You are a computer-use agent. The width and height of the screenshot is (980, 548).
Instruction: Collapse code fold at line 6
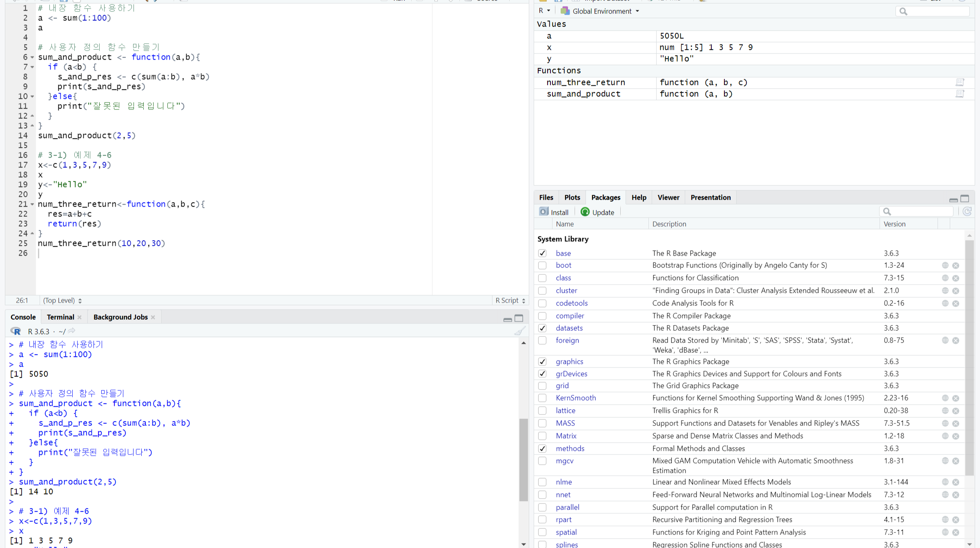click(32, 58)
